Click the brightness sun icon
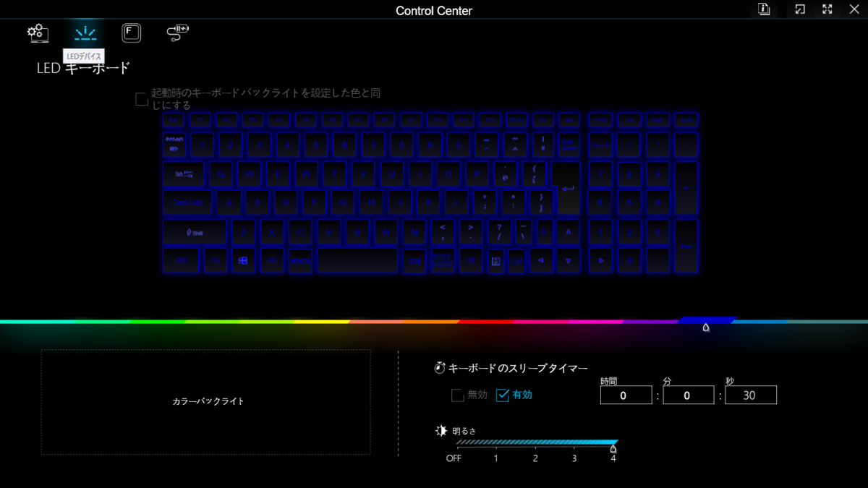 tap(441, 431)
